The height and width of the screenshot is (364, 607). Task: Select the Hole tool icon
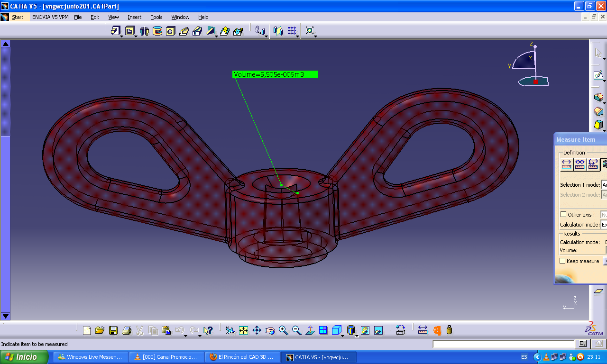171,31
